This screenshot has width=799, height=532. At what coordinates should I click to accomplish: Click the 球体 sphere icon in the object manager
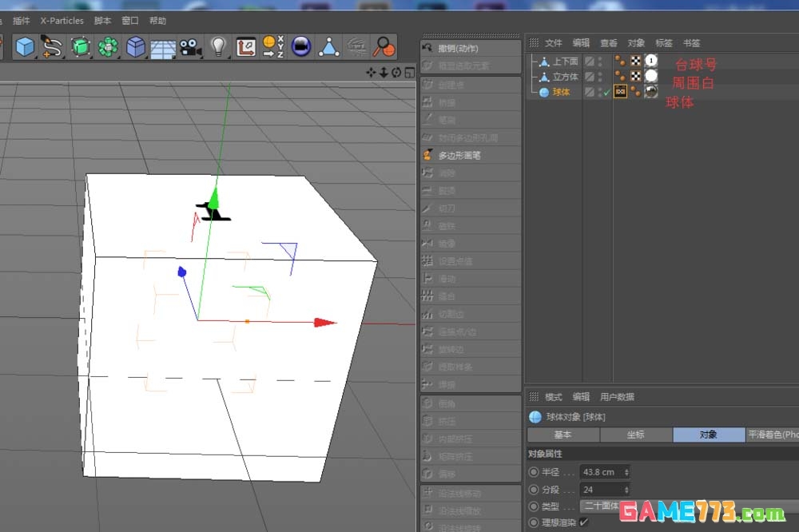coord(546,91)
